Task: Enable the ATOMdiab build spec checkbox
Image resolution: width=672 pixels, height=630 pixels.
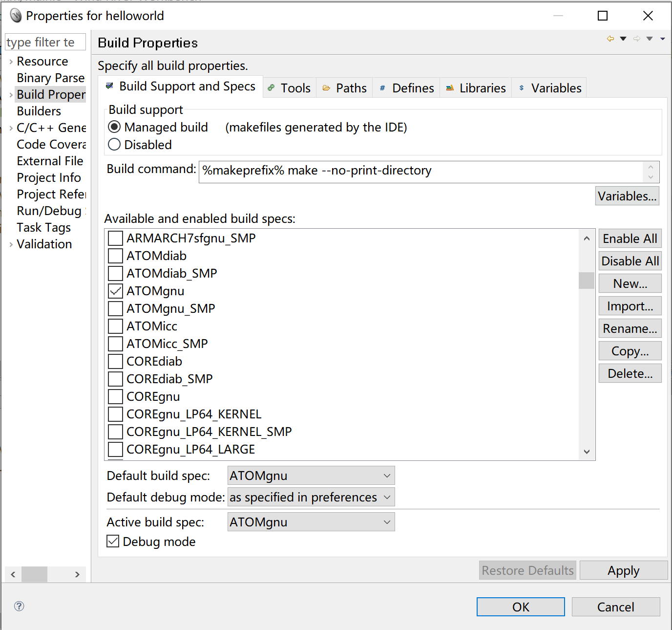Action: click(x=115, y=256)
